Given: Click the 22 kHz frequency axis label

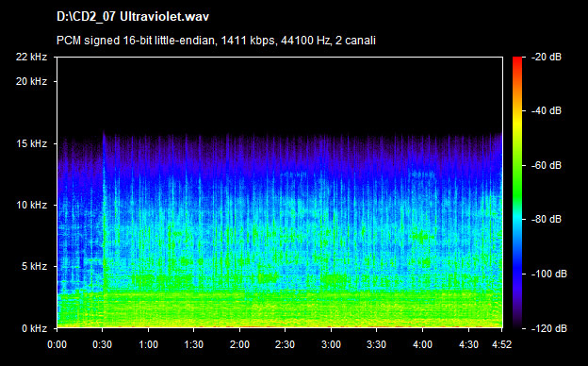Looking at the screenshot, I should 31,57.
